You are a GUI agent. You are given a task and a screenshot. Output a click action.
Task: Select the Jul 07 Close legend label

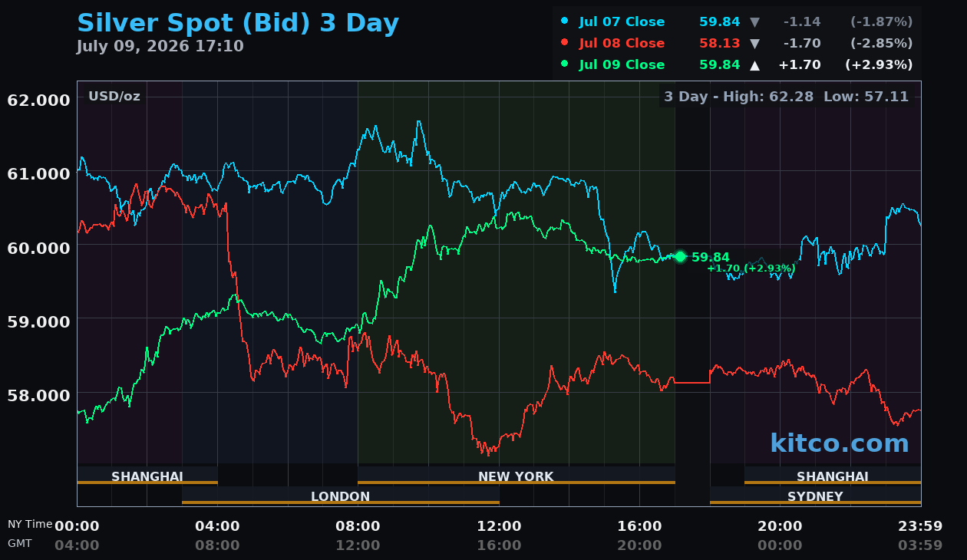pos(622,21)
